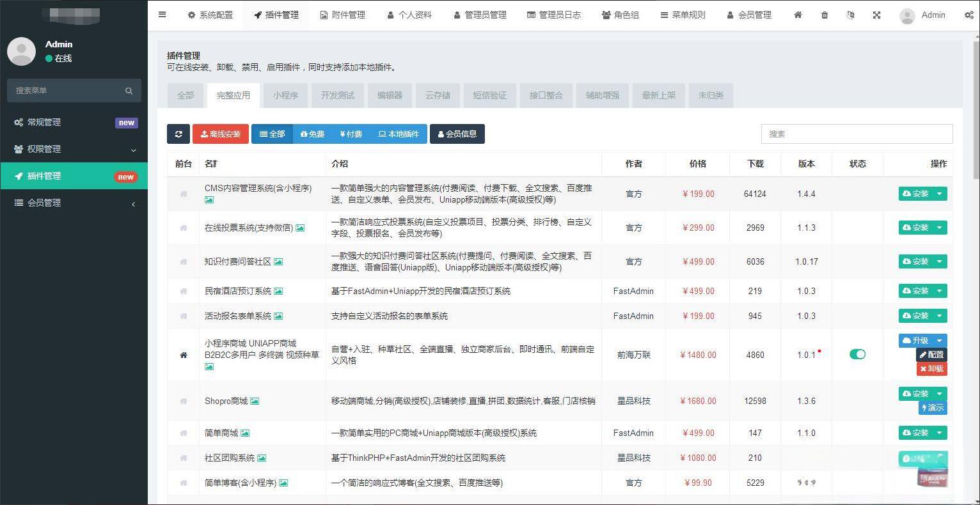
Task: Click Admin avatar in top navbar
Action: click(x=907, y=15)
